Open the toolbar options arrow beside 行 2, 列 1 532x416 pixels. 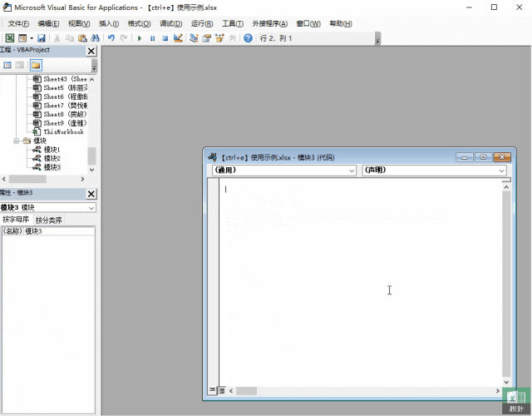pos(377,39)
